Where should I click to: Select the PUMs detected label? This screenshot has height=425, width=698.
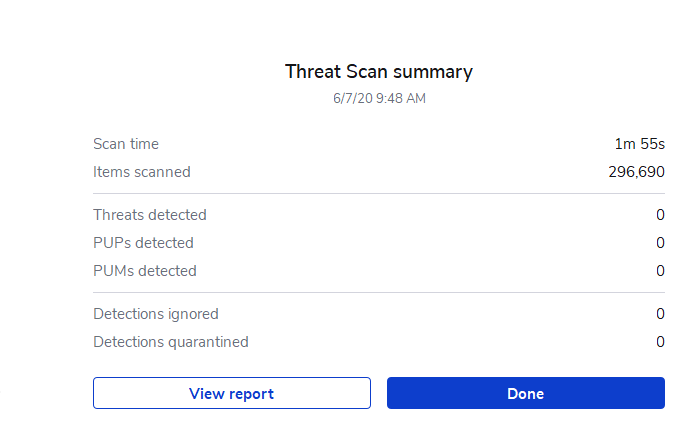[145, 271]
